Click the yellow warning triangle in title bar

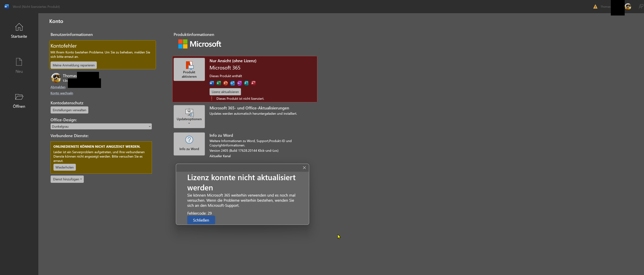pos(595,7)
